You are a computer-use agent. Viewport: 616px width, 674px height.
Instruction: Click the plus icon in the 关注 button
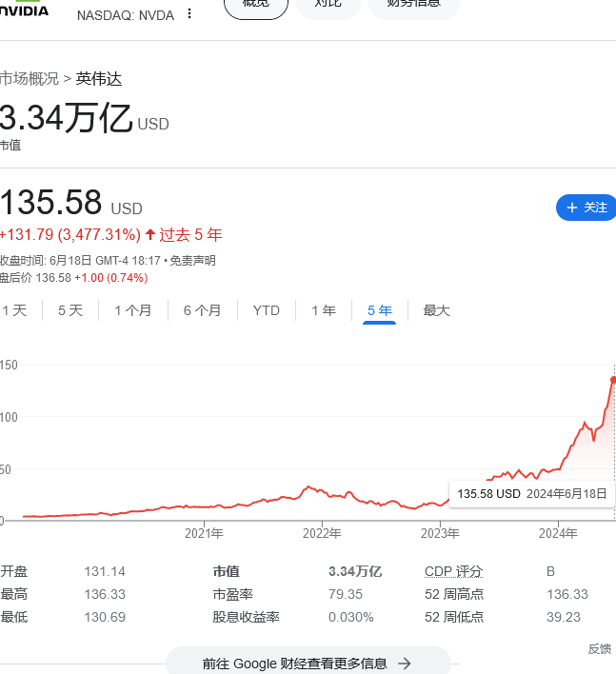click(x=571, y=208)
